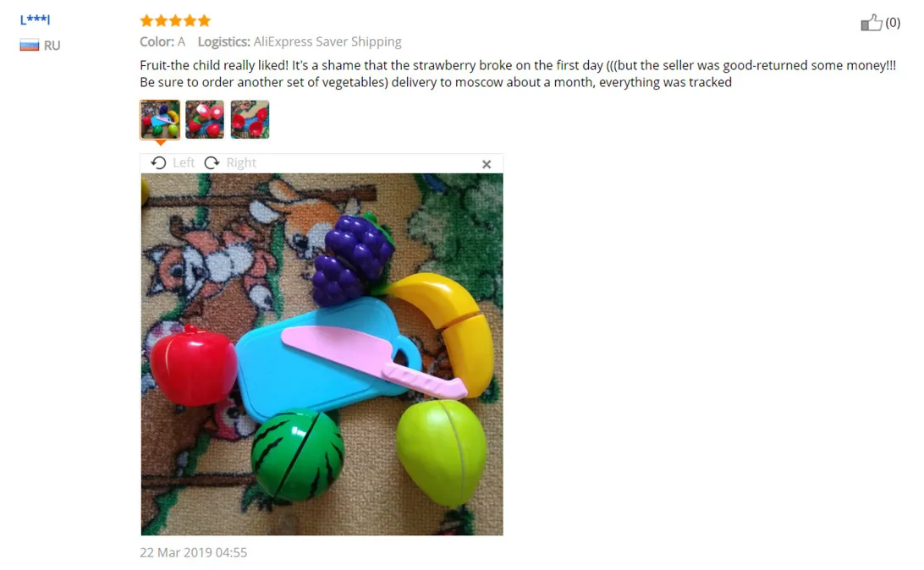Open reviewer profile L***l
Screen dimensions: 924x570
(35, 19)
